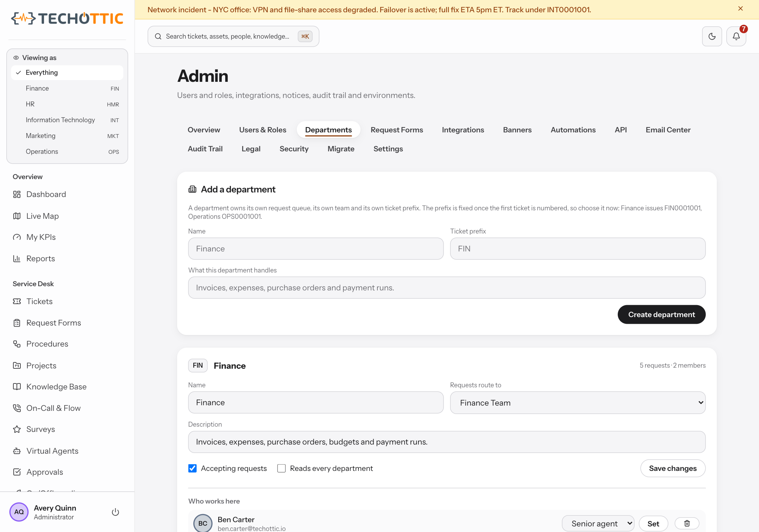The width and height of the screenshot is (759, 532).
Task: Open My KPIs via its gauge icon
Action: [x=17, y=237]
